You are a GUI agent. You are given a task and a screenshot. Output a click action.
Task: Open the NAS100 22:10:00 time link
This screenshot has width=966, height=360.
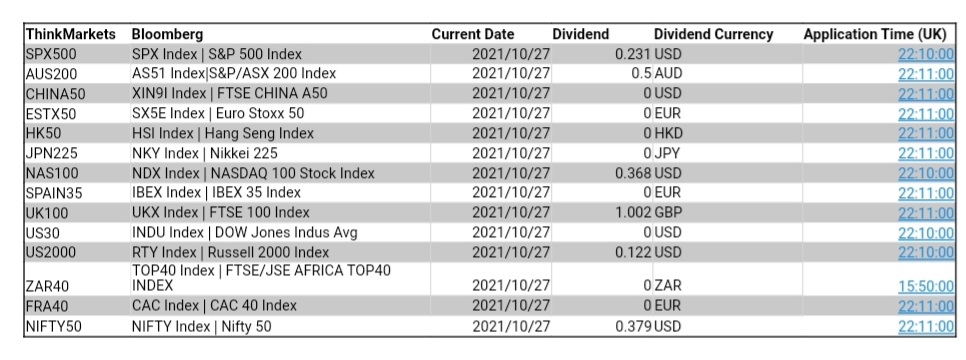click(x=925, y=173)
